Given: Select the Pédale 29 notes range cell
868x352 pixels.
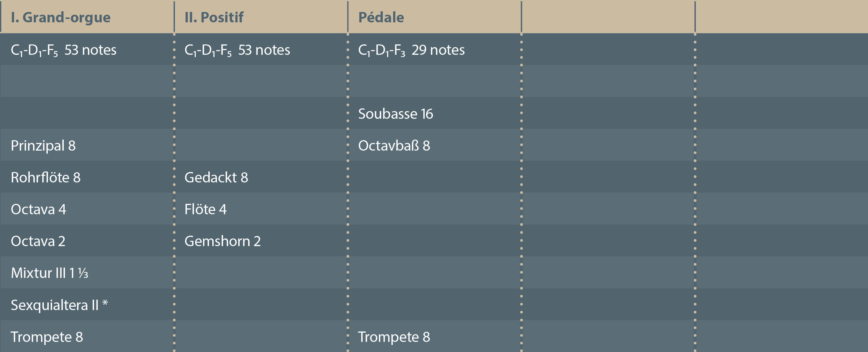Looking at the screenshot, I should pyautogui.click(x=411, y=50).
